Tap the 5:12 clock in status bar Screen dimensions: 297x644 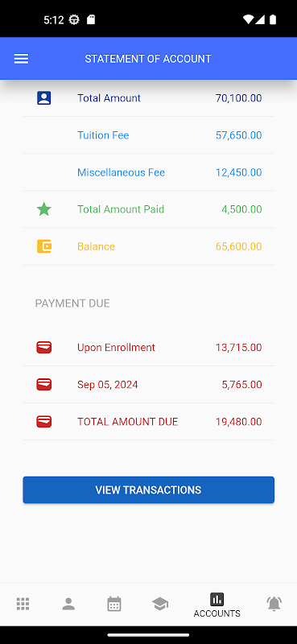tap(53, 19)
